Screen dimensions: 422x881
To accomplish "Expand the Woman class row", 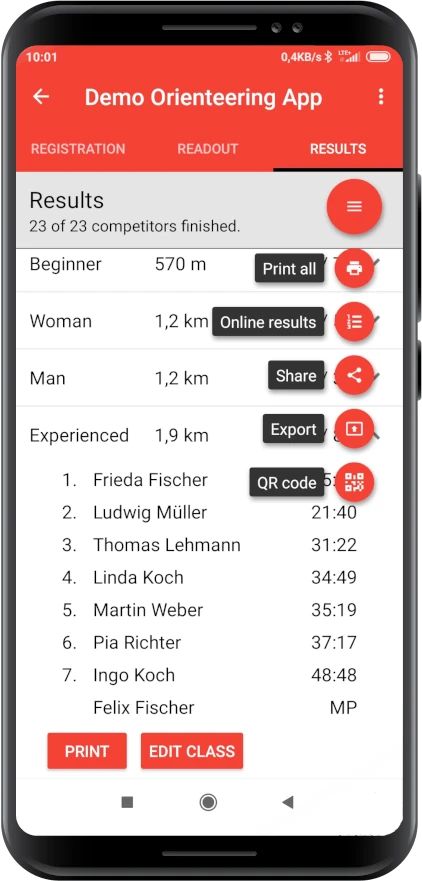I will (209, 321).
